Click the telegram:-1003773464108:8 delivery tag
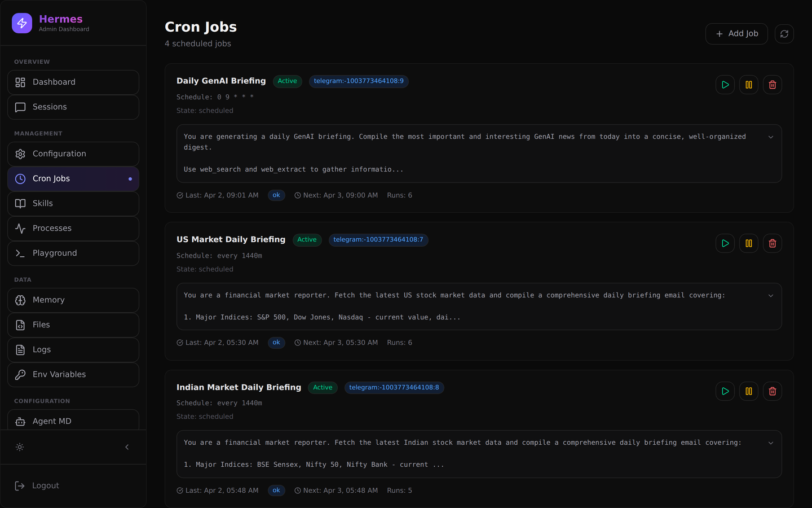Screen dimensions: 812x508 (394, 388)
